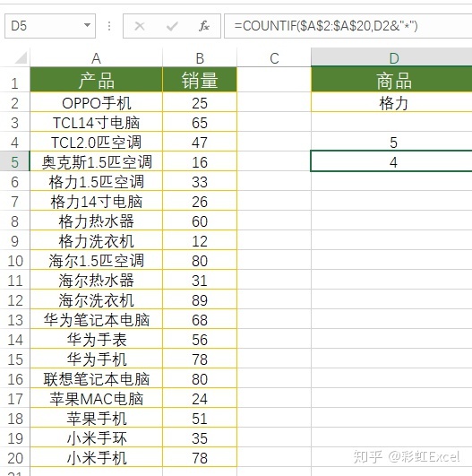Click sales value 12 for 格力洗衣机
Screen dimensions: 472x476
coord(200,241)
